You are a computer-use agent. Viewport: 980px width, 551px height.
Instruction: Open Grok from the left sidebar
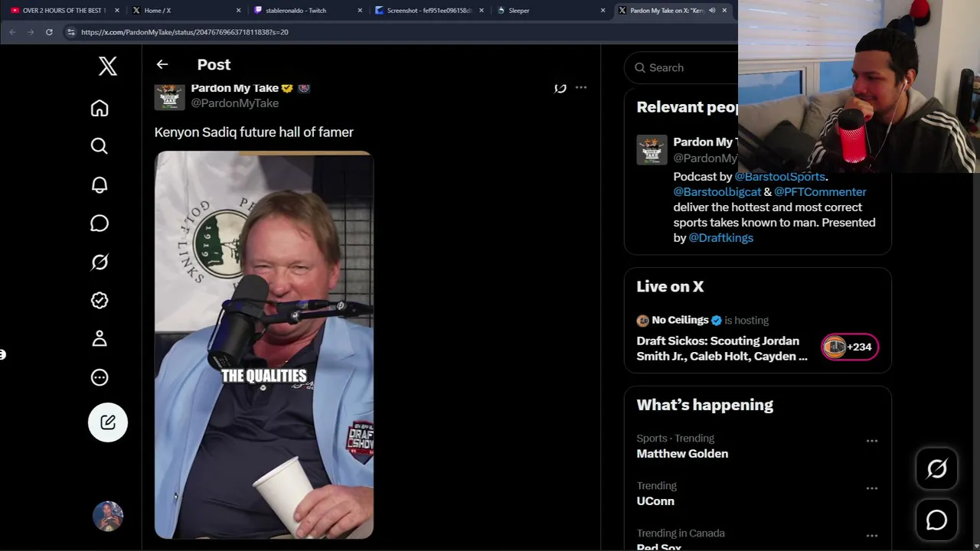pyautogui.click(x=100, y=262)
